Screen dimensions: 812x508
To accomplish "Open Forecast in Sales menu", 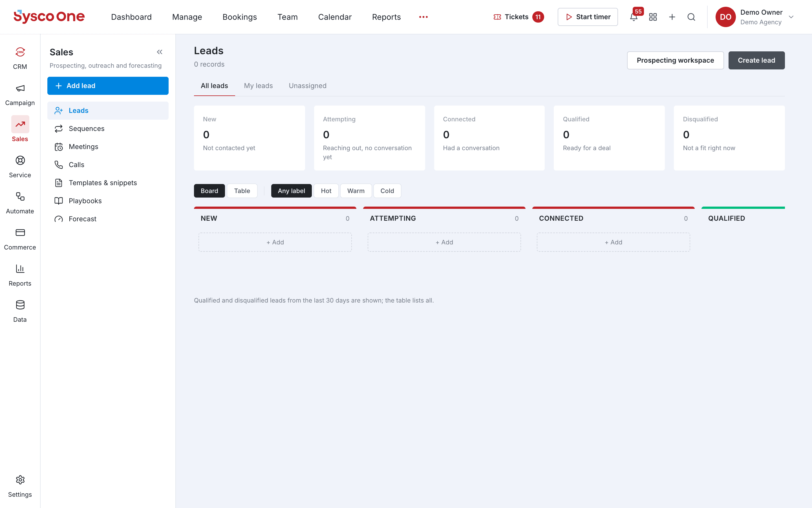I will tap(108, 219).
